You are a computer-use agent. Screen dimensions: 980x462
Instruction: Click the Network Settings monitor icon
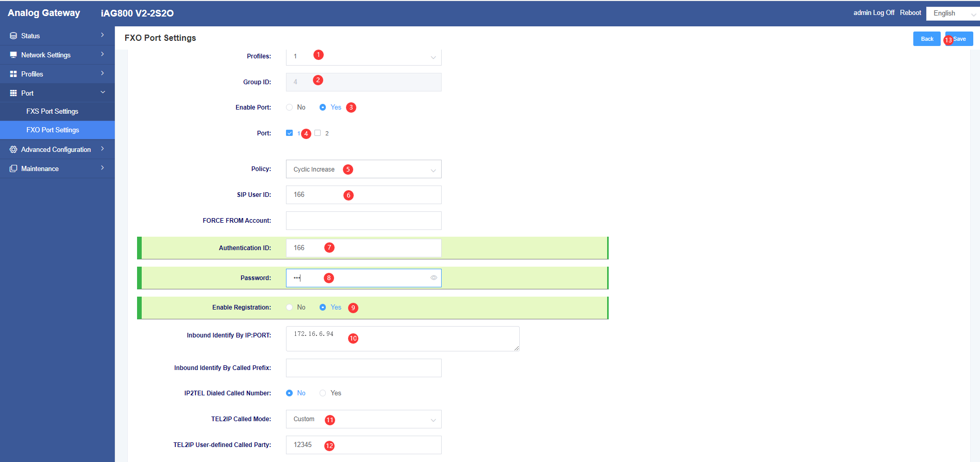coord(13,55)
